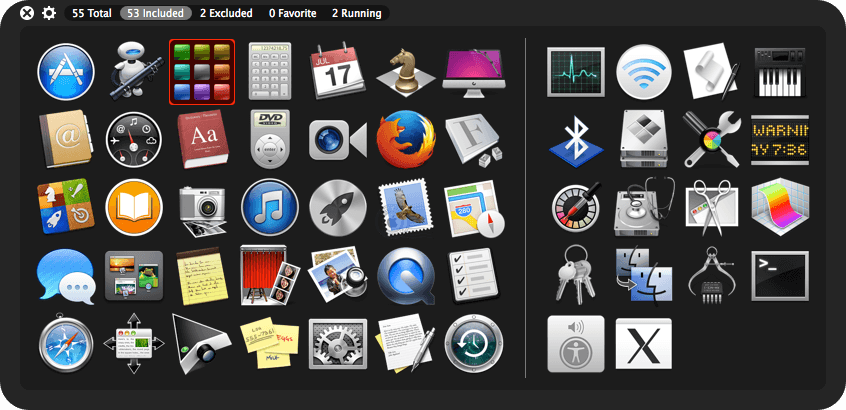This screenshot has height=410, width=846.
Task: Select the 53 Included filter
Action: pos(156,13)
